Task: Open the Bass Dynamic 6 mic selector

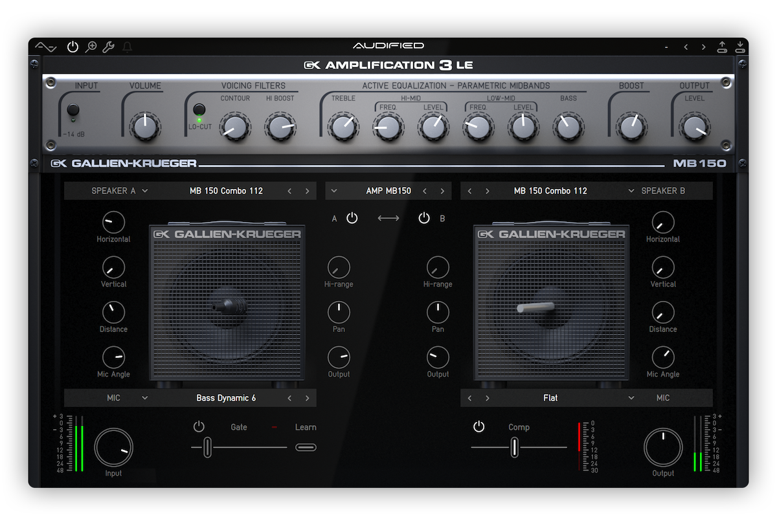Action: pos(226,398)
